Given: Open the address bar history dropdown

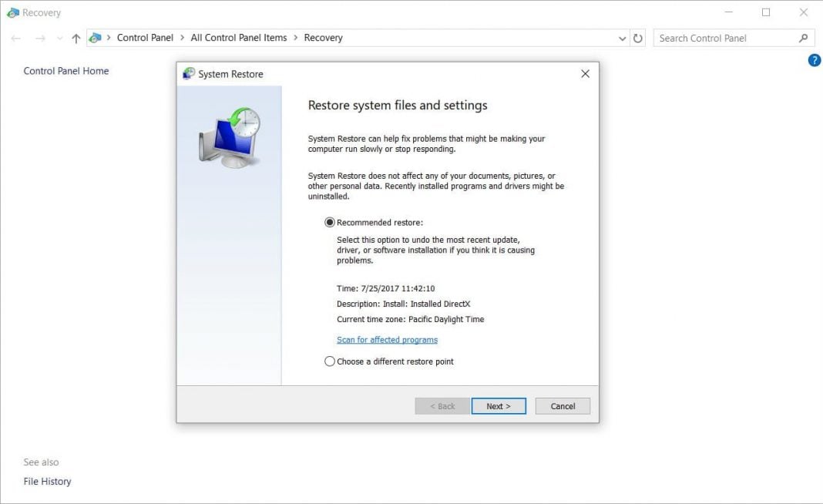Looking at the screenshot, I should point(621,37).
